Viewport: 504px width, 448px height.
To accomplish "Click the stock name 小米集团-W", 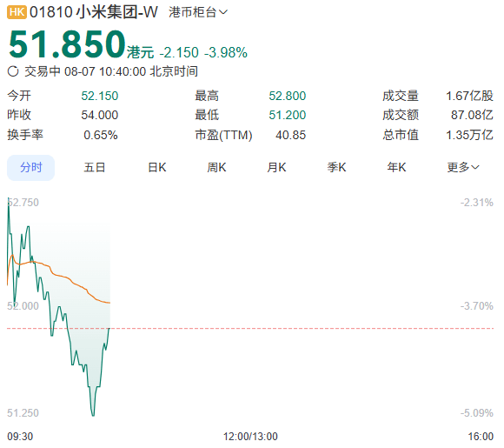I will [117, 12].
